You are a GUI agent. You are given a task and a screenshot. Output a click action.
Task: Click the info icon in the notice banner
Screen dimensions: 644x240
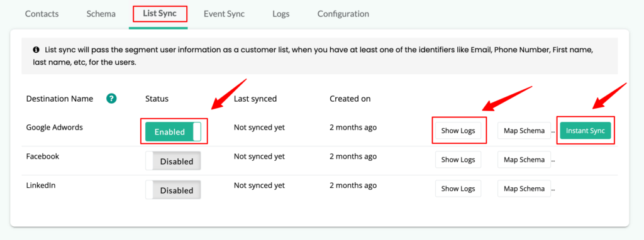tap(36, 50)
